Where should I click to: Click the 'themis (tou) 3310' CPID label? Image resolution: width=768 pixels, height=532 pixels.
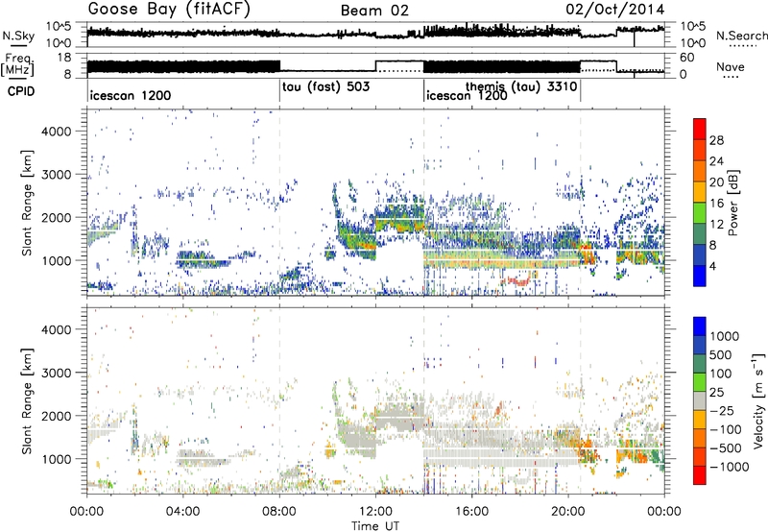point(521,86)
